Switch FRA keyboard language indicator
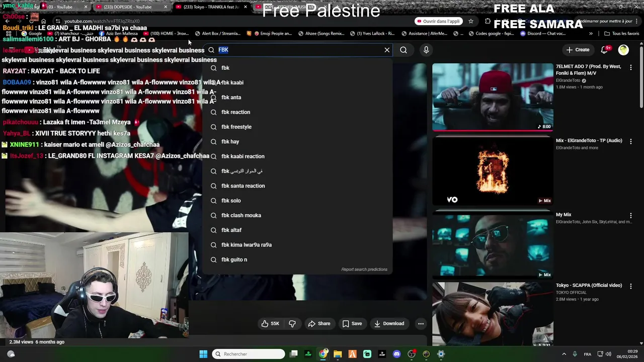The height and width of the screenshot is (362, 644). (588, 354)
